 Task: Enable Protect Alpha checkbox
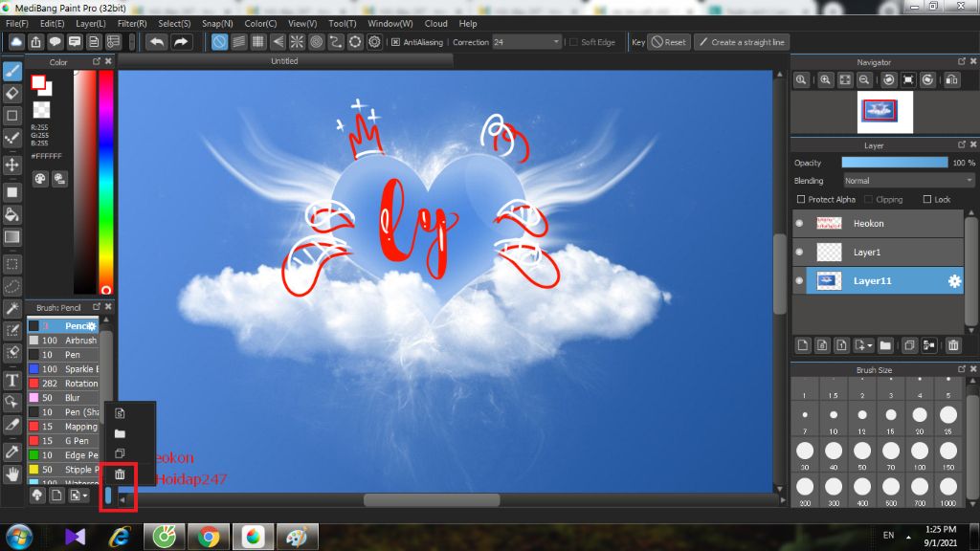click(801, 199)
